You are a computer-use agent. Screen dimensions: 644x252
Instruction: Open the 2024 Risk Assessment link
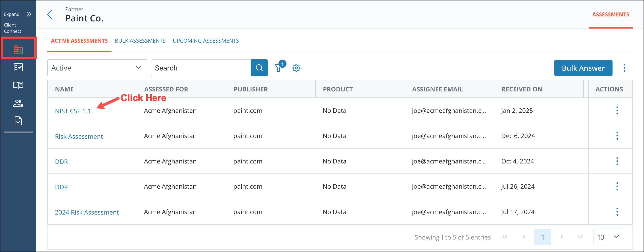pos(87,212)
